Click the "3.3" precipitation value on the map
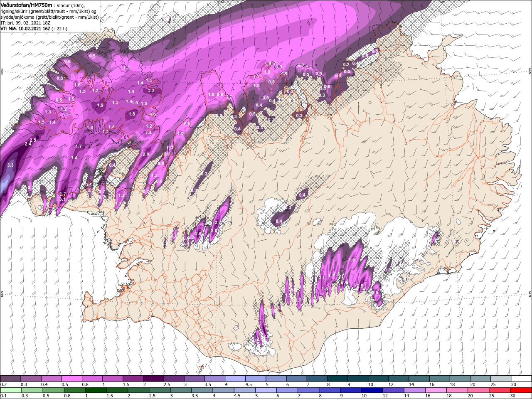The image size is (532, 399). (x=11, y=165)
